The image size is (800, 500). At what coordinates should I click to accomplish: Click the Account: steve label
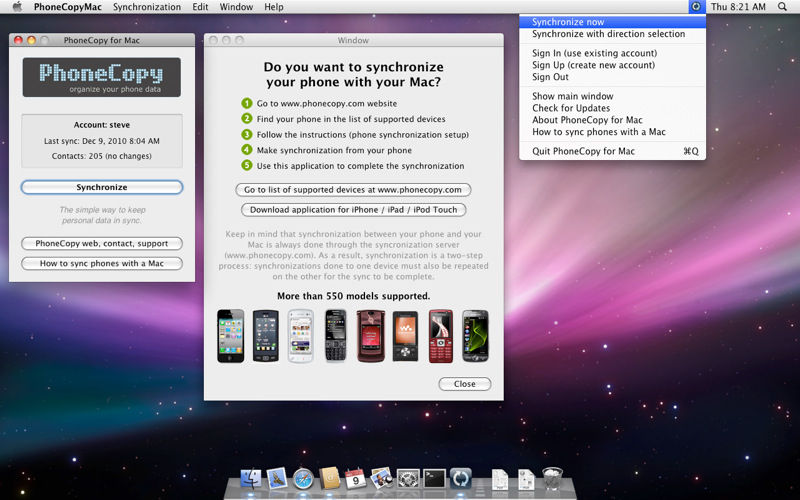tap(102, 124)
